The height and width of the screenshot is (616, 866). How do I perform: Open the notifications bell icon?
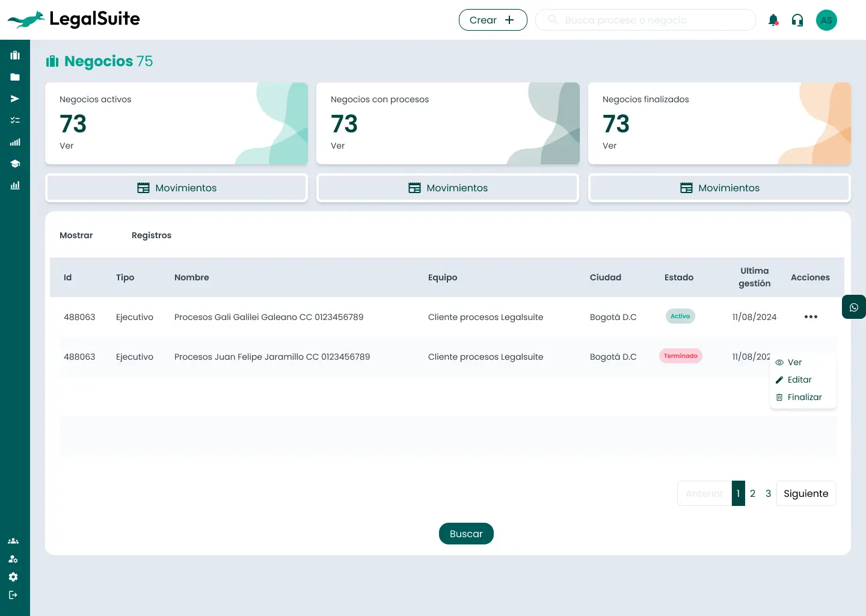click(x=773, y=20)
